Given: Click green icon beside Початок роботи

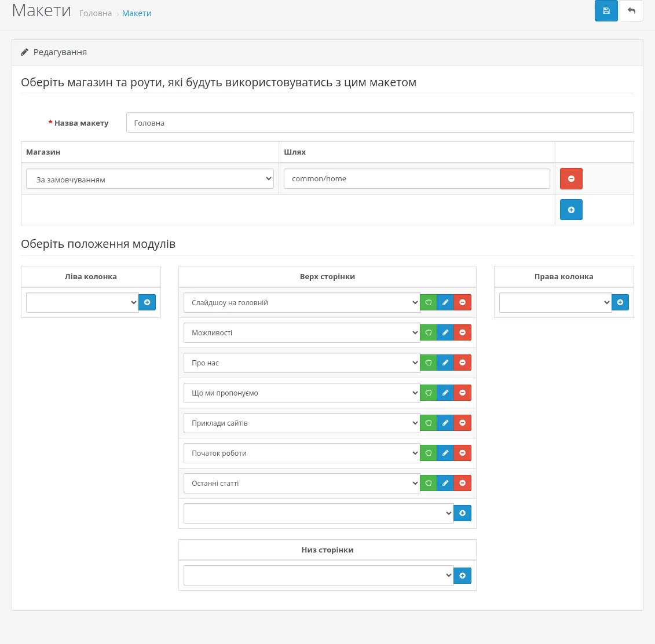Looking at the screenshot, I should point(428,453).
